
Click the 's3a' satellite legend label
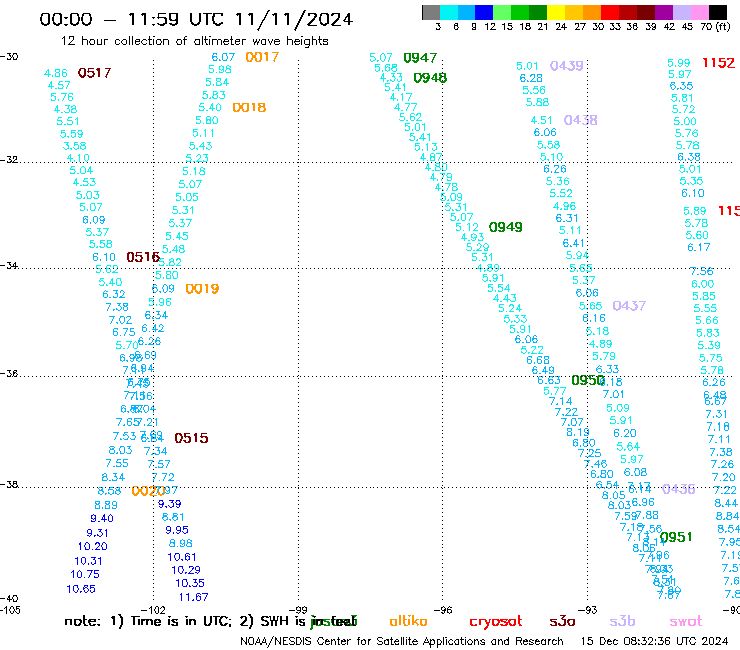point(562,622)
